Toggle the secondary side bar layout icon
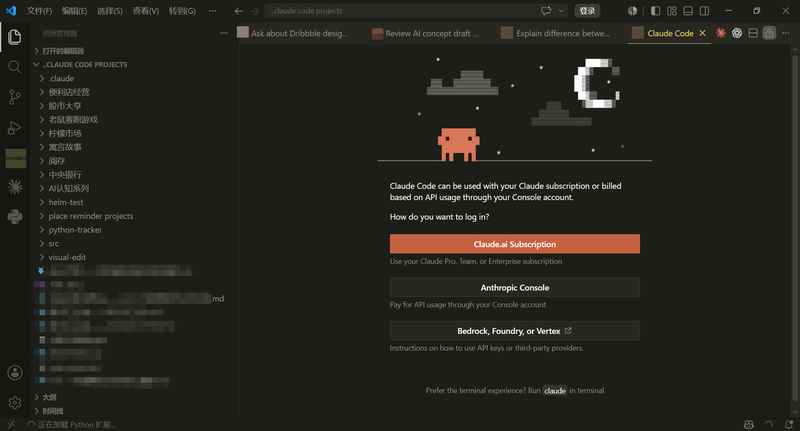This screenshot has width=800, height=431. click(x=705, y=11)
